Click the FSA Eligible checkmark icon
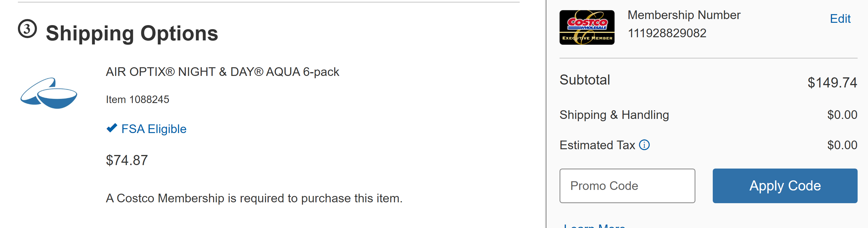868x228 pixels. [x=112, y=128]
